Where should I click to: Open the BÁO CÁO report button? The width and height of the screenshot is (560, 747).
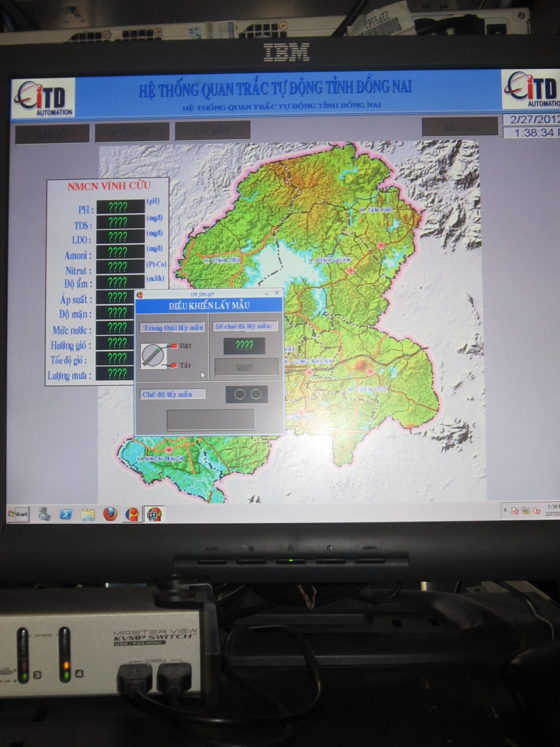[460, 127]
